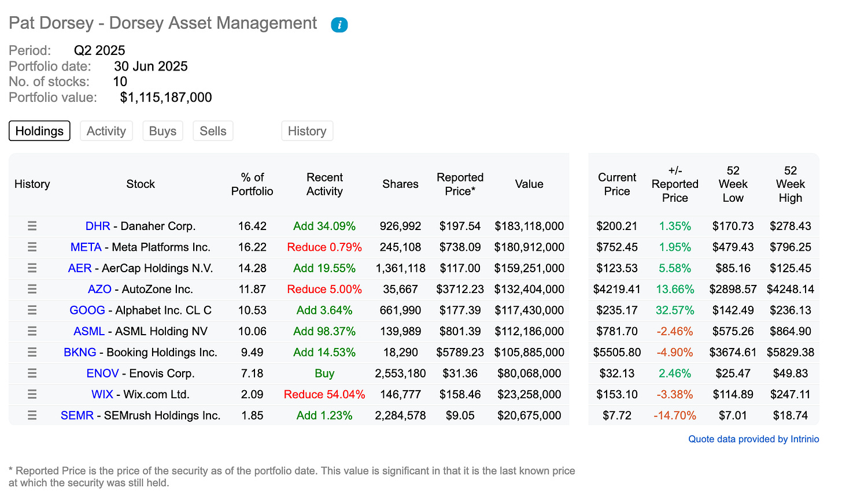Switch to the Sells tab
Viewport: 842px width, 504px height.
(213, 131)
